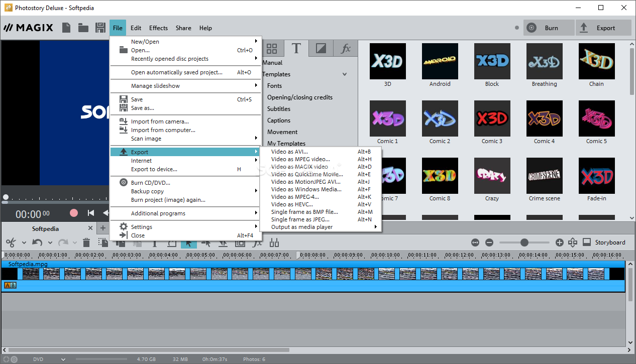Screen dimensions: 636x364
Task: Select Single frame as JPEG...
Action: coord(321,219)
